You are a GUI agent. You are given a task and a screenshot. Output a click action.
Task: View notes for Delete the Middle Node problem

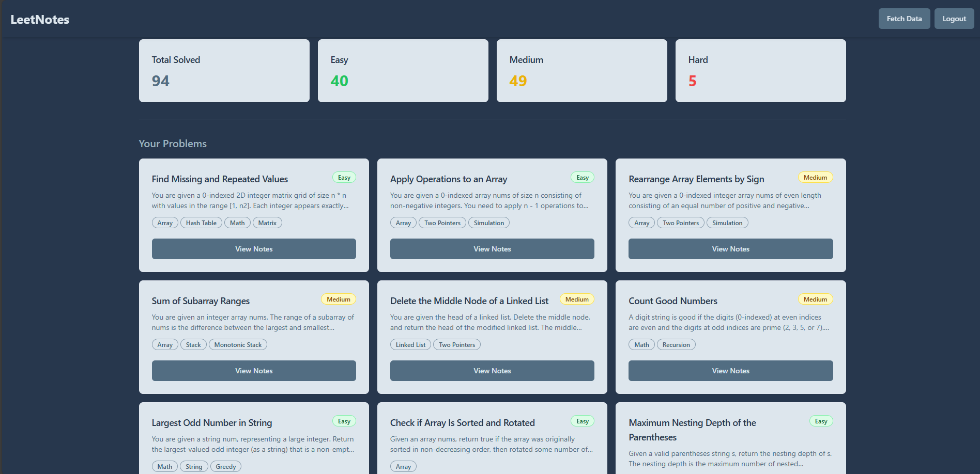pos(492,371)
